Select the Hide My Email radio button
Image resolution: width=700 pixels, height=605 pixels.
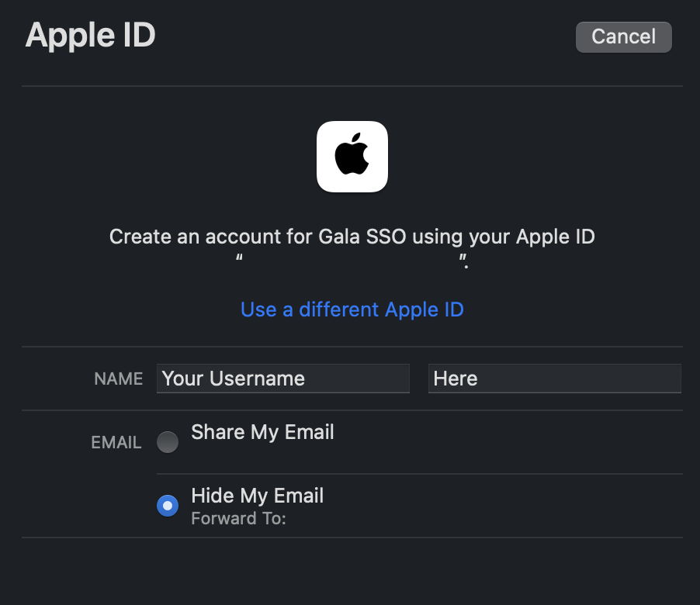(168, 506)
